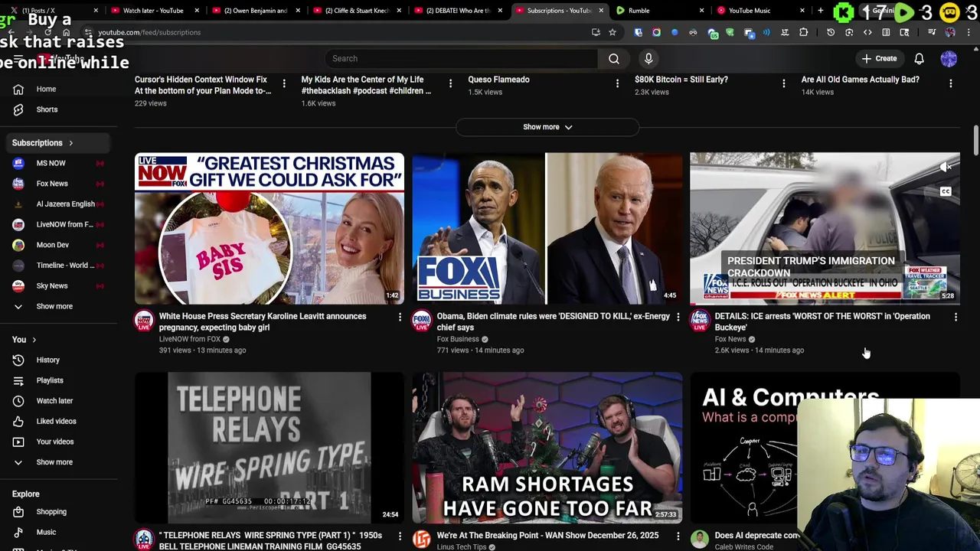
Task: Open Sky News channel
Action: 60,285
